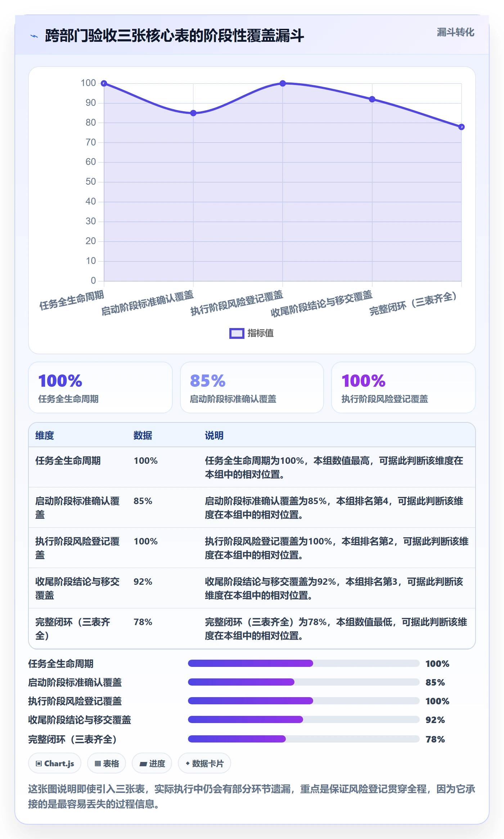Click the x-axis label 完整闭环（三表齐全）
The image size is (504, 839).
pyautogui.click(x=413, y=304)
